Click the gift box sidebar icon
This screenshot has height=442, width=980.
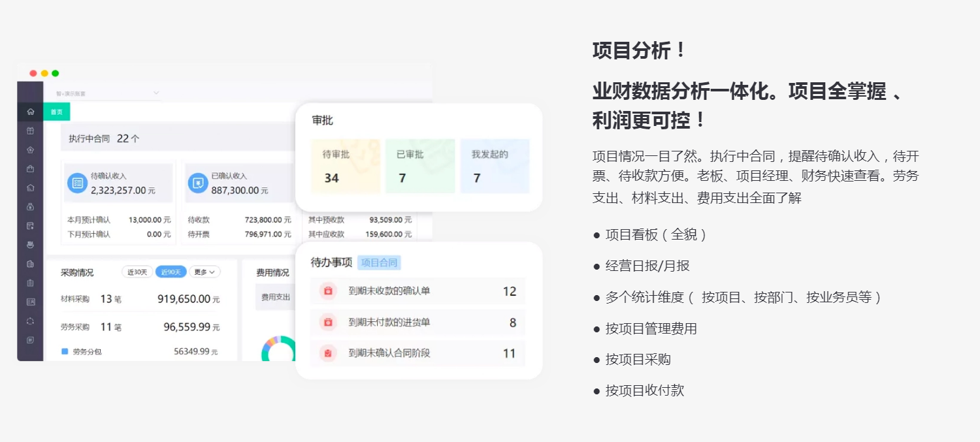click(30, 131)
